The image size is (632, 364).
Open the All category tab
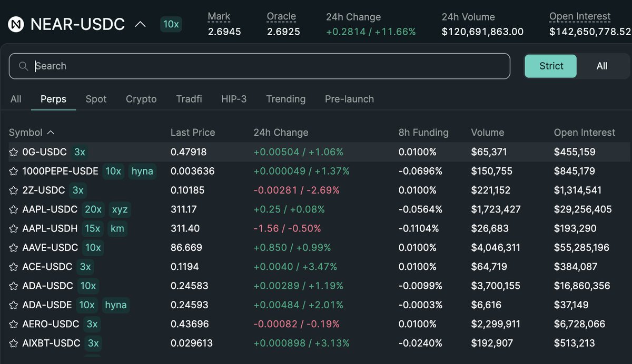(16, 99)
